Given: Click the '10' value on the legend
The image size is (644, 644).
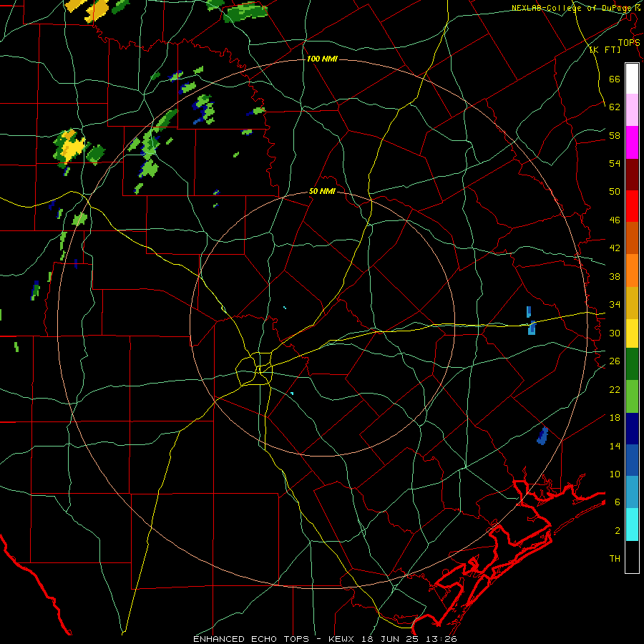Looking at the screenshot, I should 615,474.
